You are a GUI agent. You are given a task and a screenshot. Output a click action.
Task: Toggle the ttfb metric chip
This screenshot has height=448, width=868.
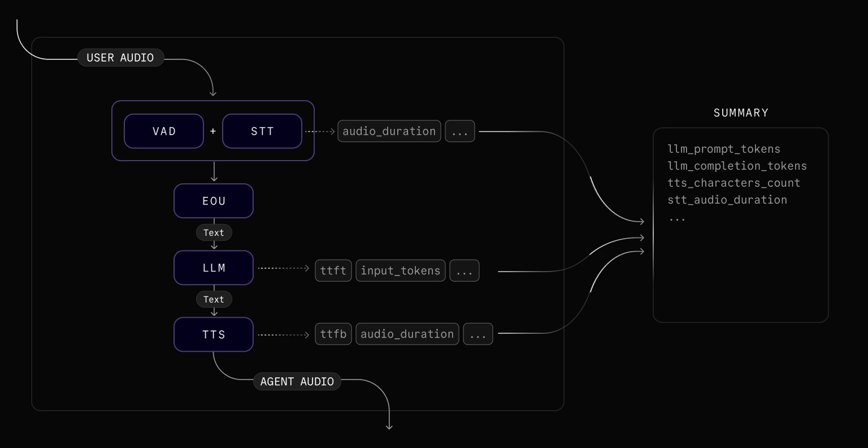pos(333,334)
